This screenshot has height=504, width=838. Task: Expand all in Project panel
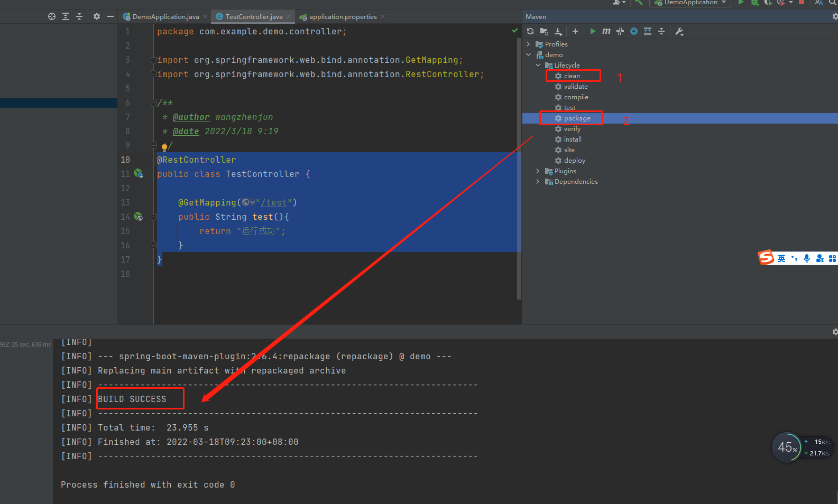click(66, 16)
